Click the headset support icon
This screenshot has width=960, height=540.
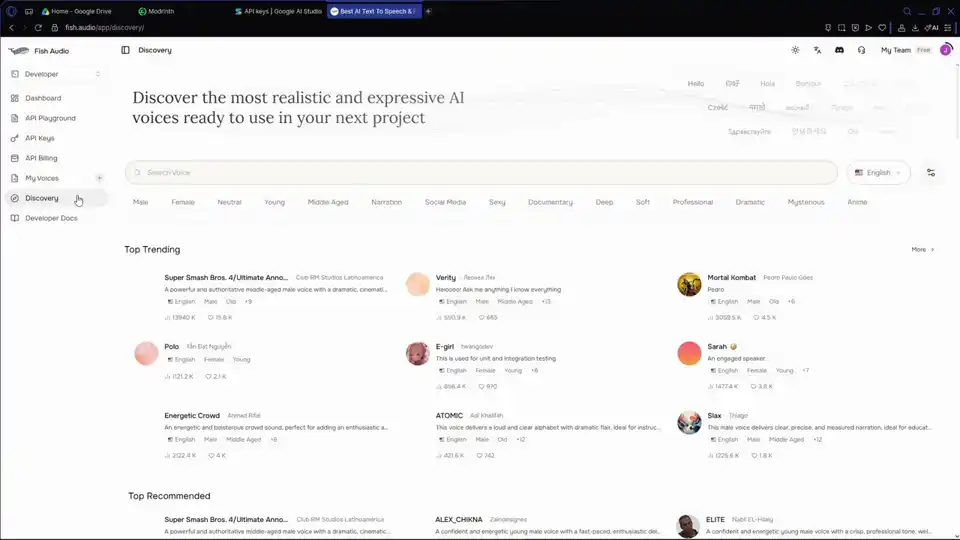[x=861, y=50]
